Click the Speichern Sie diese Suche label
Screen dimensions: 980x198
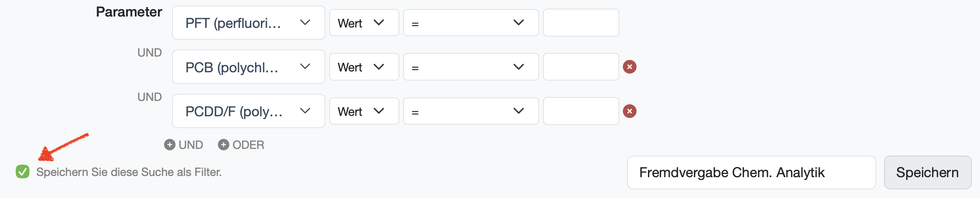(x=129, y=172)
